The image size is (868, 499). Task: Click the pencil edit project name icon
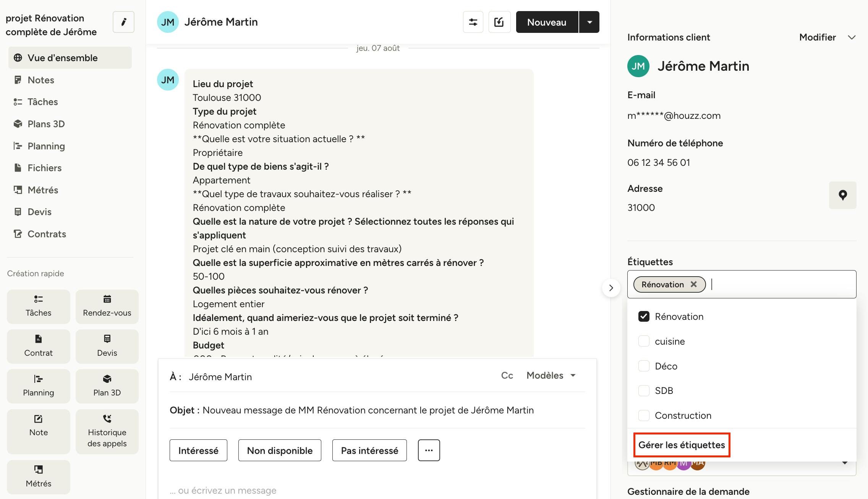point(123,22)
